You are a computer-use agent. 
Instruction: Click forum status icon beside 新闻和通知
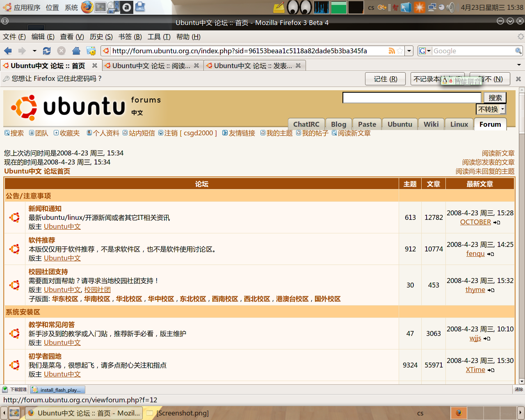click(15, 217)
